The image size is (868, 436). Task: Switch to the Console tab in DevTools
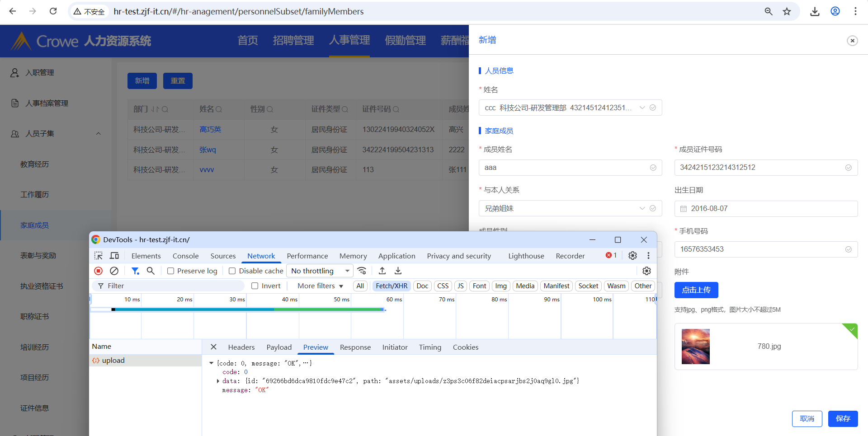tap(185, 256)
